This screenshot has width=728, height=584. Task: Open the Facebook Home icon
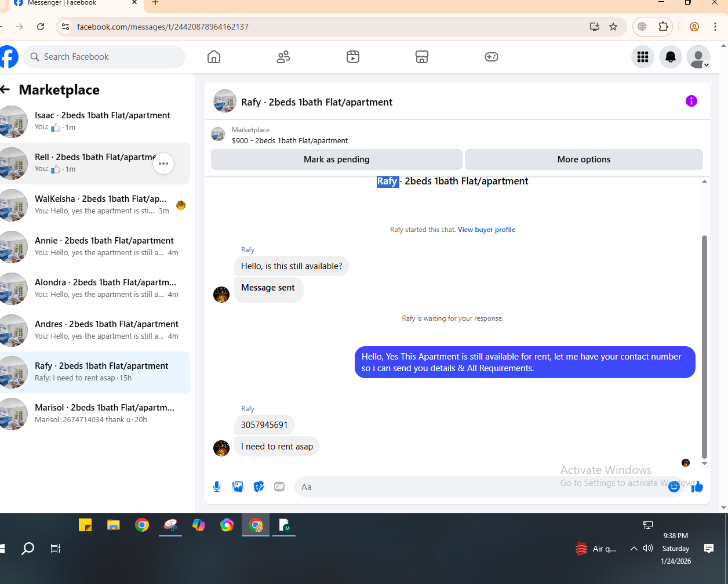(x=214, y=57)
